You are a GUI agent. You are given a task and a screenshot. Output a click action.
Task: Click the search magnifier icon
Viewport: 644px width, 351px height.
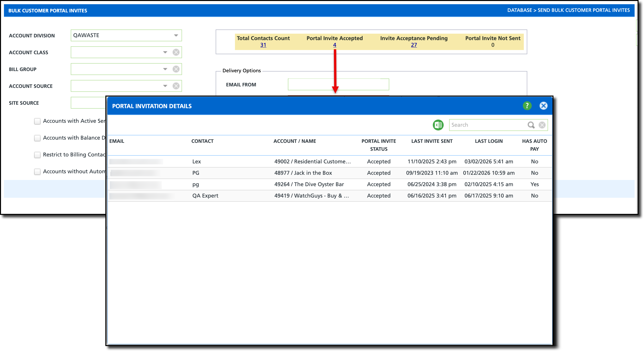pyautogui.click(x=531, y=125)
